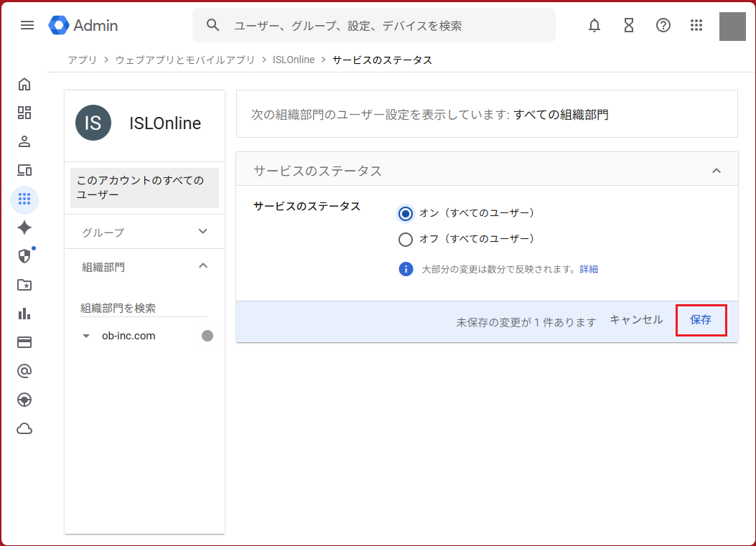Click the gray status dot beside ob-inc.com
This screenshot has height=546, width=756.
coord(207,336)
